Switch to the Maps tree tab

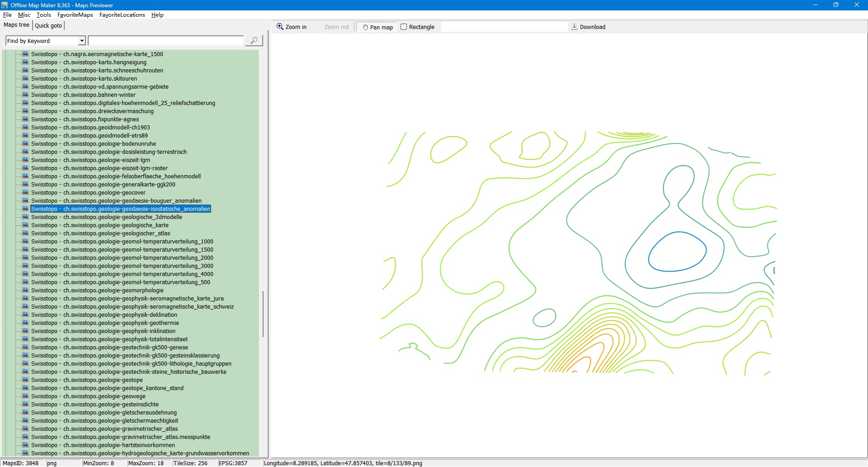point(16,25)
